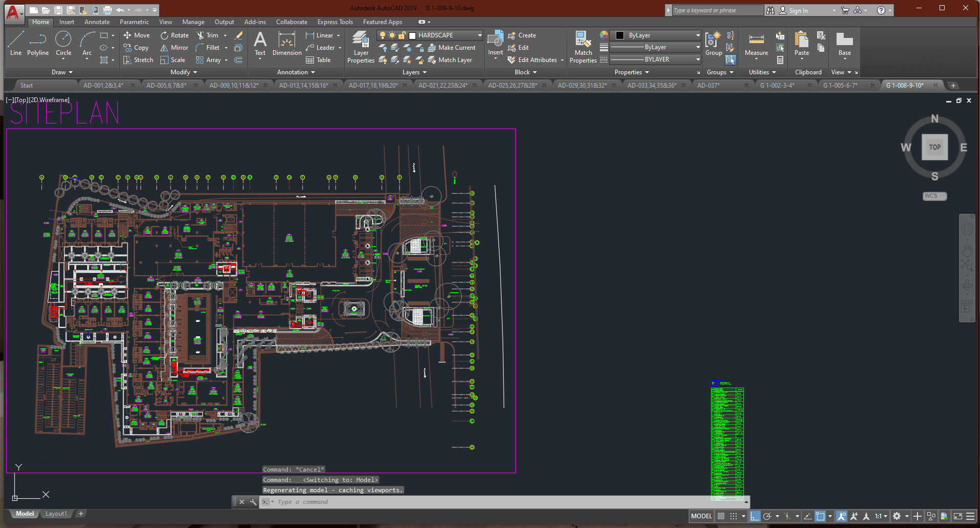Choose the Arc tool
980x528 pixels.
click(87, 44)
